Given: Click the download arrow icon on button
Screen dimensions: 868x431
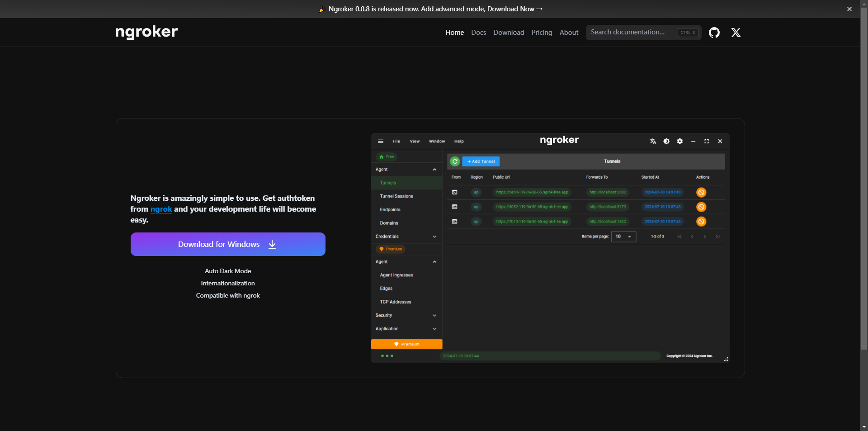Looking at the screenshot, I should (x=272, y=244).
